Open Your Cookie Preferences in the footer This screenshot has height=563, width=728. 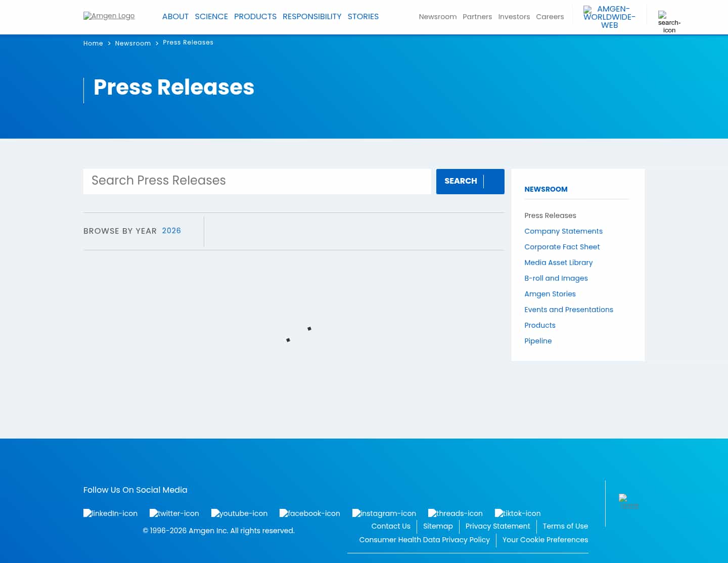coord(545,540)
